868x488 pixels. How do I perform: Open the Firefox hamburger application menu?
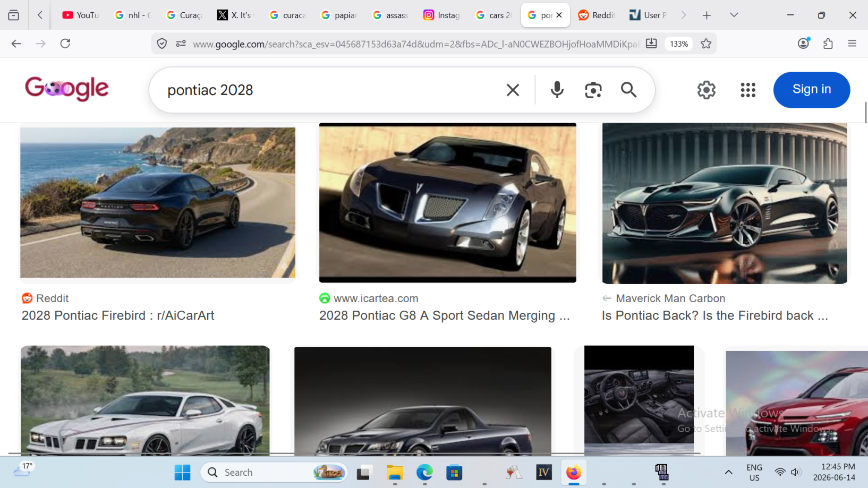[852, 44]
